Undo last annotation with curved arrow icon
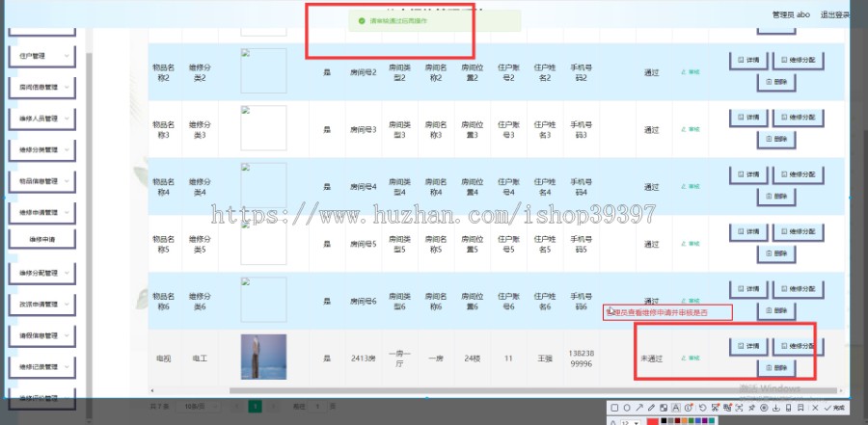This screenshot has width=868, height=425. coord(702,408)
